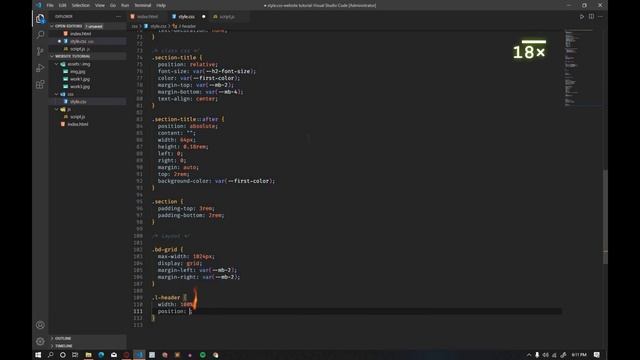This screenshot has height=360, width=640.
Task: Open the Source Control view
Action: click(40, 51)
